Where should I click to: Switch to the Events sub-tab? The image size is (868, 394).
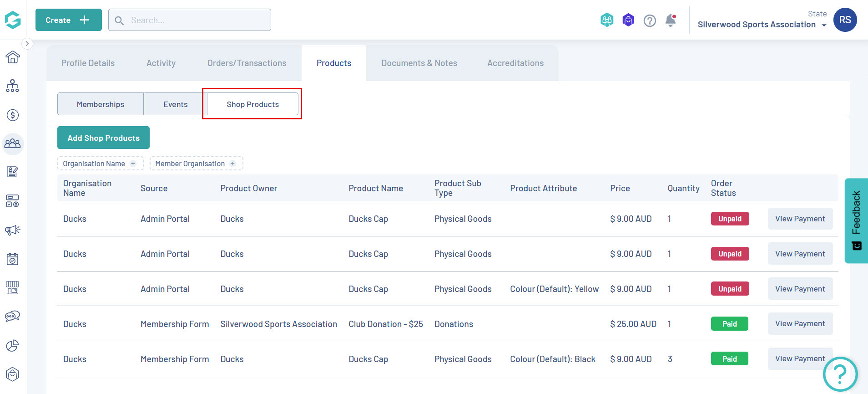coord(175,104)
